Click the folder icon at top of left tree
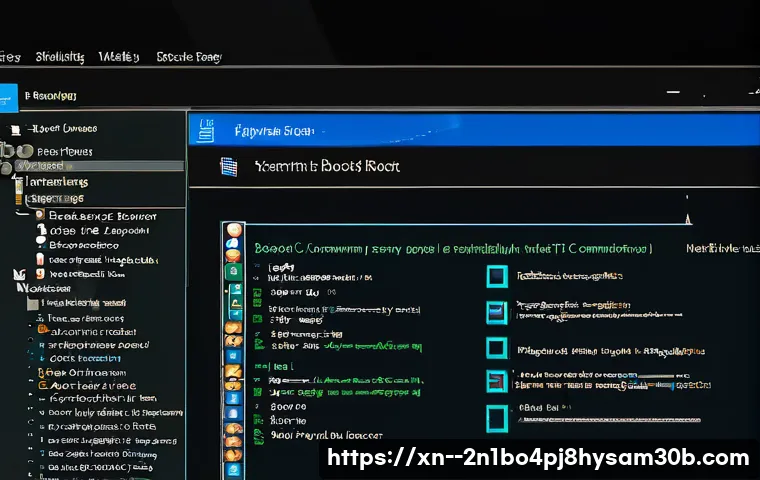Screen dimensions: 760x480 coord(14,130)
